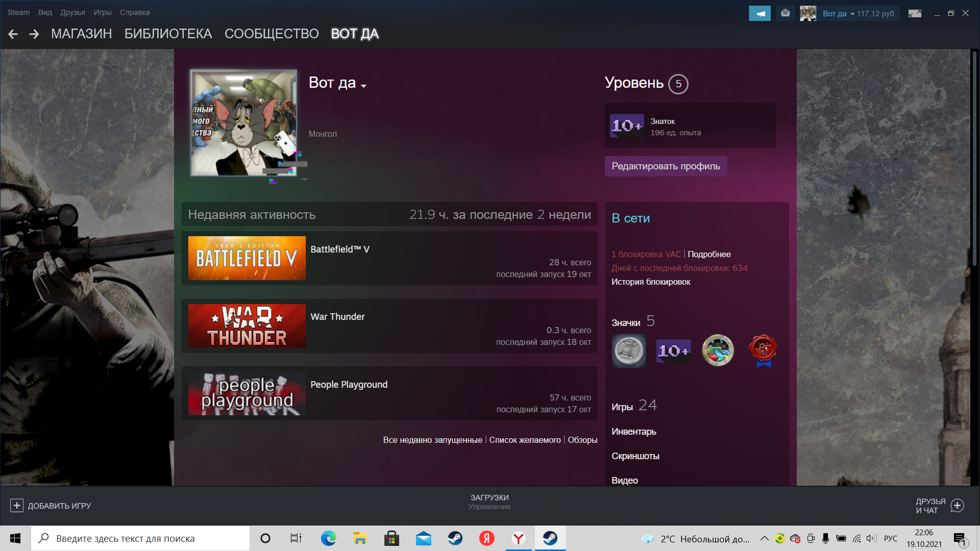The width and height of the screenshot is (980, 551).
Task: Go back with the left arrow
Action: [13, 34]
